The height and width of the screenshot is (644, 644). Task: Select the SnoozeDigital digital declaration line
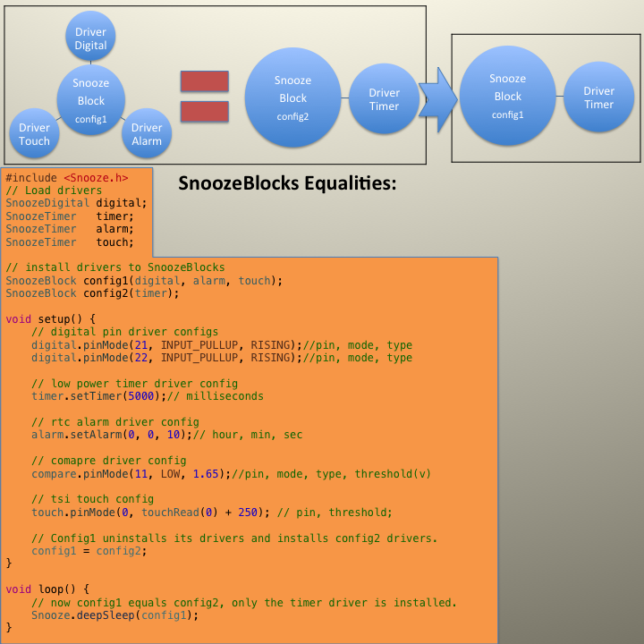pyautogui.click(x=76, y=203)
